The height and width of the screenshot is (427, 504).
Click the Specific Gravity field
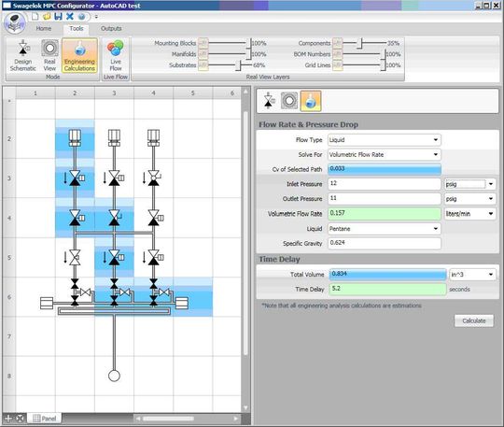click(x=385, y=243)
